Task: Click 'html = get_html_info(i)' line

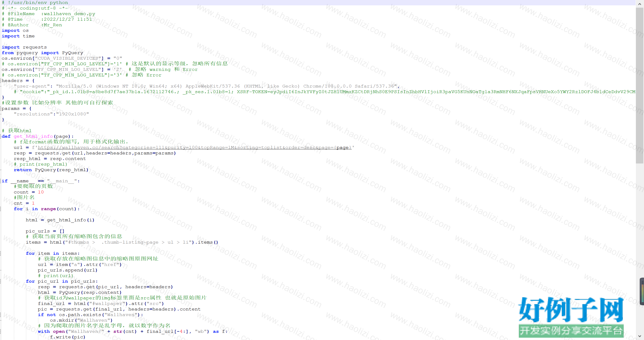Action: tap(60, 220)
